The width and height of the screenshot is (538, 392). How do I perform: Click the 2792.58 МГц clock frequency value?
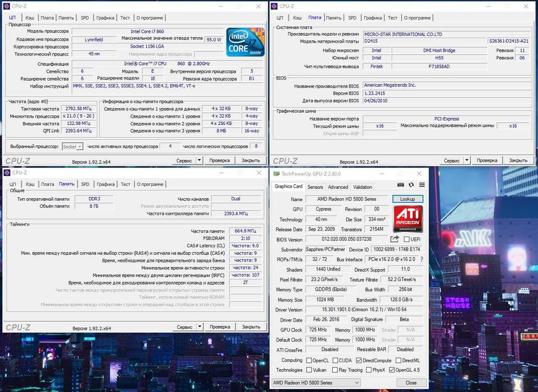point(78,109)
